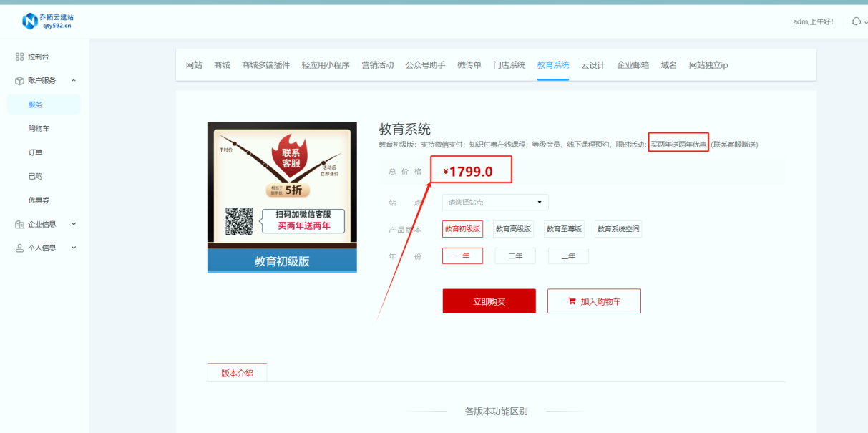
Task: Click the 企业信息 building icon
Action: click(x=20, y=224)
